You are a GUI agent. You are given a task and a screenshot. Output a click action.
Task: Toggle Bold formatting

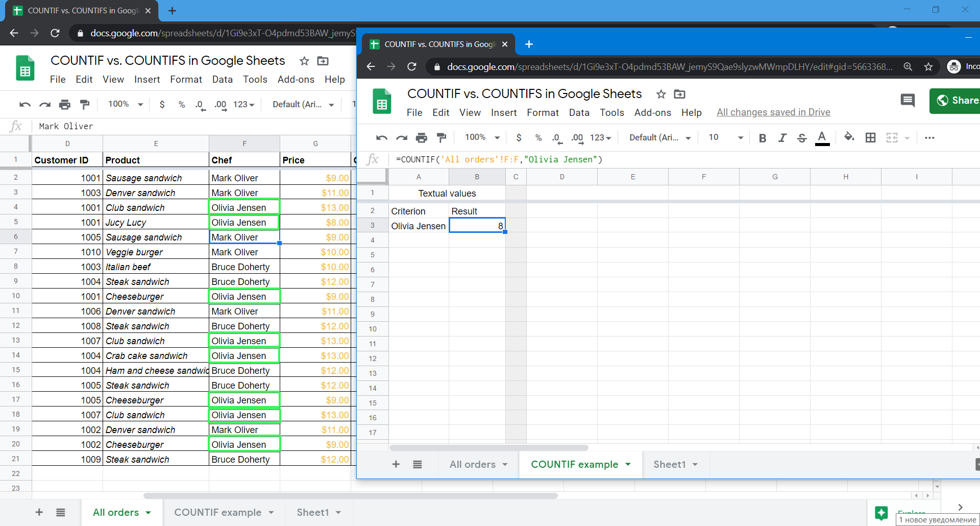pyautogui.click(x=762, y=137)
